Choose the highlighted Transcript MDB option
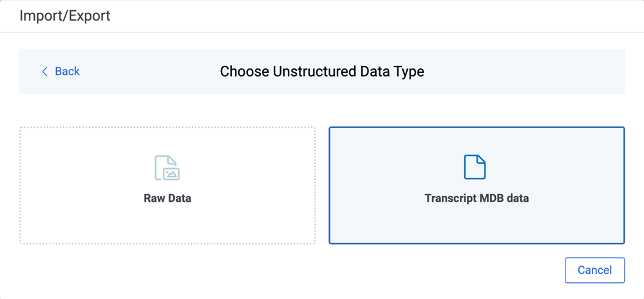This screenshot has width=644, height=299. point(477,185)
